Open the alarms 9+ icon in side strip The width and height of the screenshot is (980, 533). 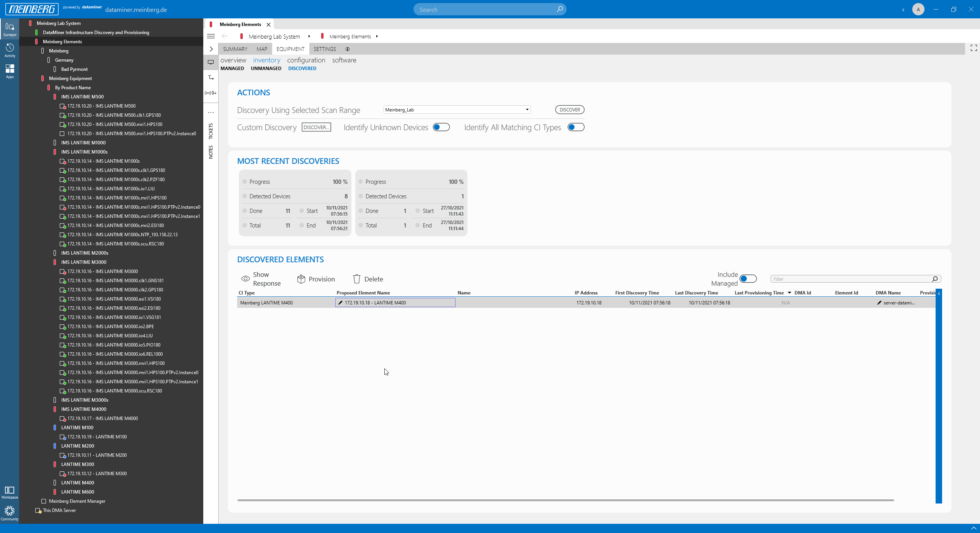pyautogui.click(x=211, y=93)
